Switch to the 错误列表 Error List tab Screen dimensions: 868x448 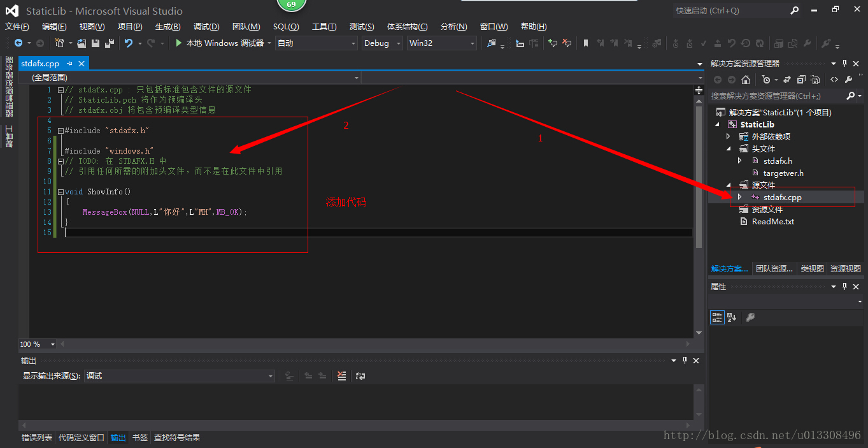coord(37,438)
